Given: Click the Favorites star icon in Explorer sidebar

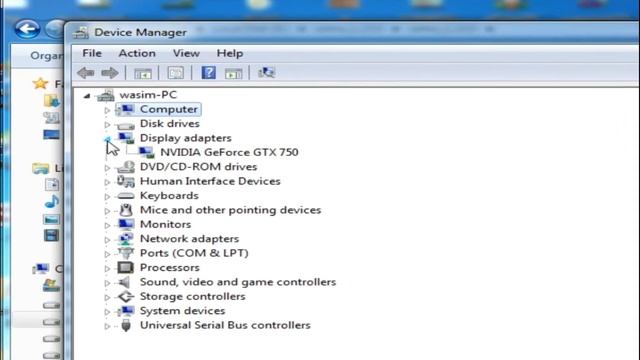Looking at the screenshot, I should (40, 84).
